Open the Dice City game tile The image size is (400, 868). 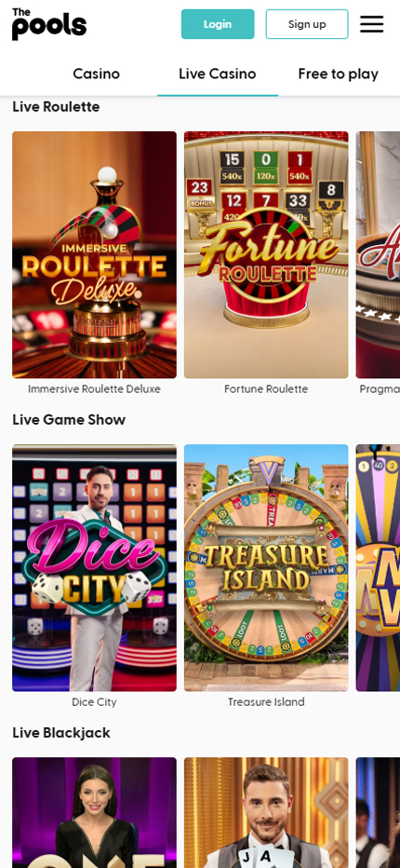[95, 568]
